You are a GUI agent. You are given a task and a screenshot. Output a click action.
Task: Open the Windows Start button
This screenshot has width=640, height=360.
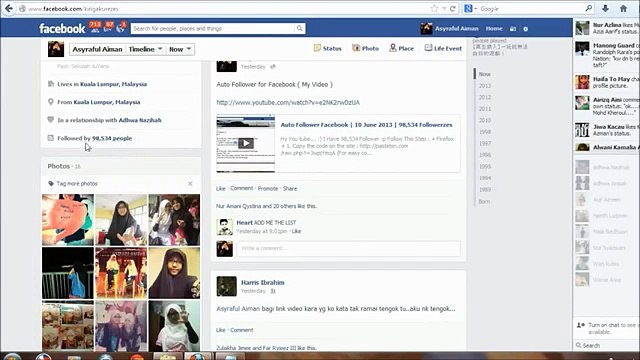point(13,356)
